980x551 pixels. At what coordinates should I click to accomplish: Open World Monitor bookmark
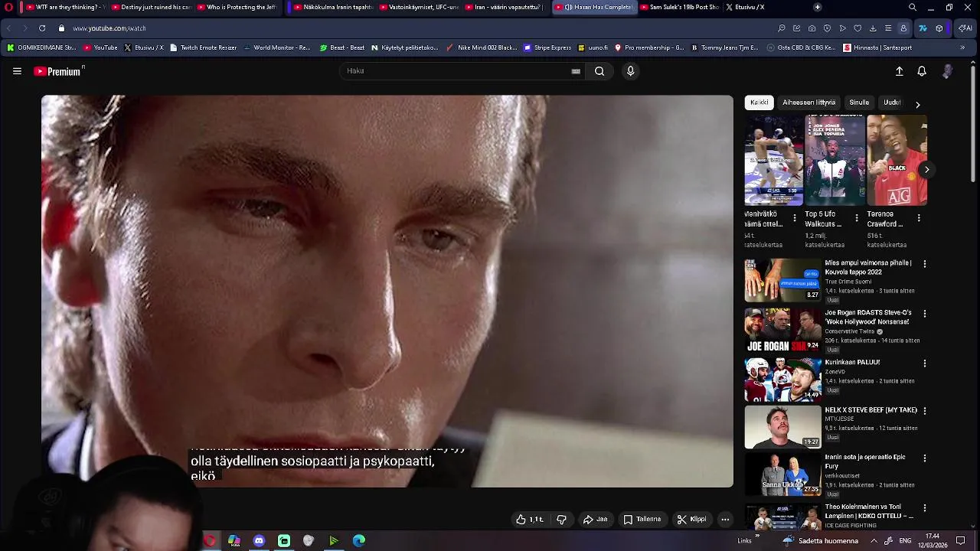(x=277, y=47)
